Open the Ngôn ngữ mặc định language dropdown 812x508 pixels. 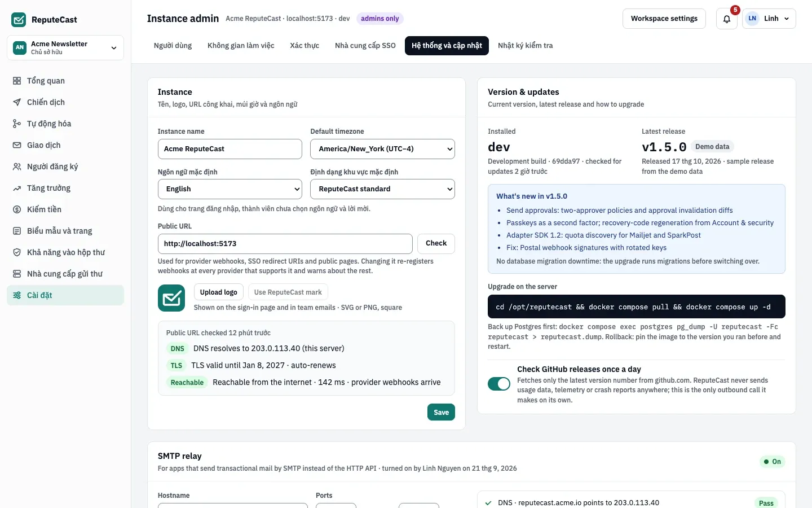click(x=230, y=189)
